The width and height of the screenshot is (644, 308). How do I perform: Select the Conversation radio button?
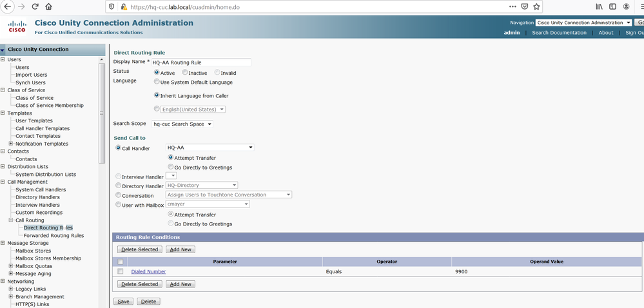118,195
